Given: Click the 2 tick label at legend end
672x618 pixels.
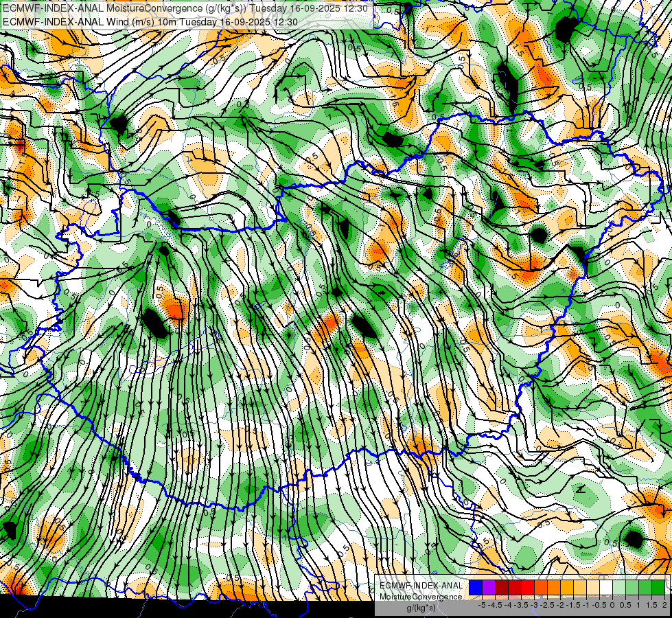Looking at the screenshot, I should pos(664,605).
